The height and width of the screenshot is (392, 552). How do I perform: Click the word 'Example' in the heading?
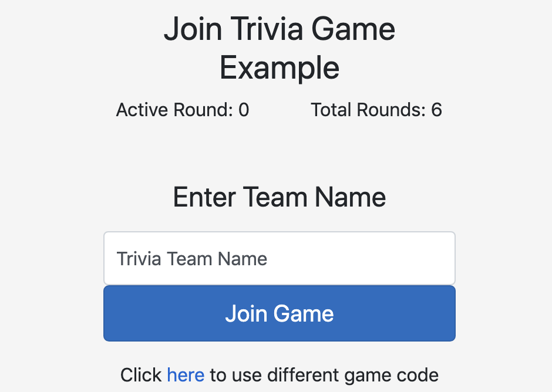(x=279, y=68)
